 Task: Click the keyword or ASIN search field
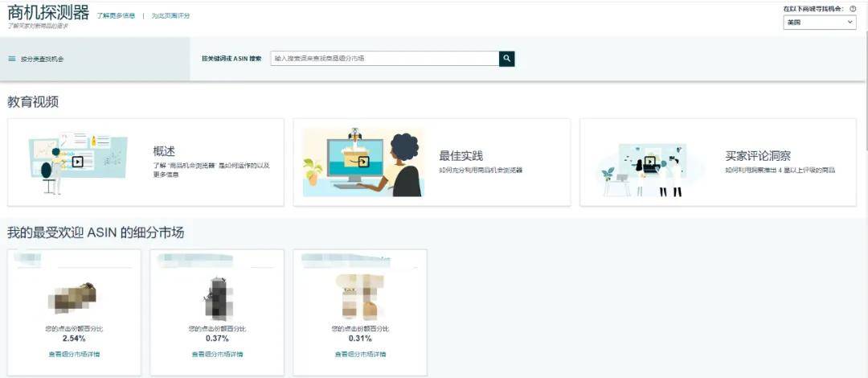point(385,59)
